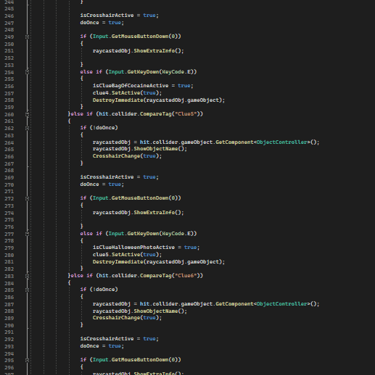The width and height of the screenshot is (375, 375).
Task: Click line number 287 in the gutter
Action: point(9,304)
